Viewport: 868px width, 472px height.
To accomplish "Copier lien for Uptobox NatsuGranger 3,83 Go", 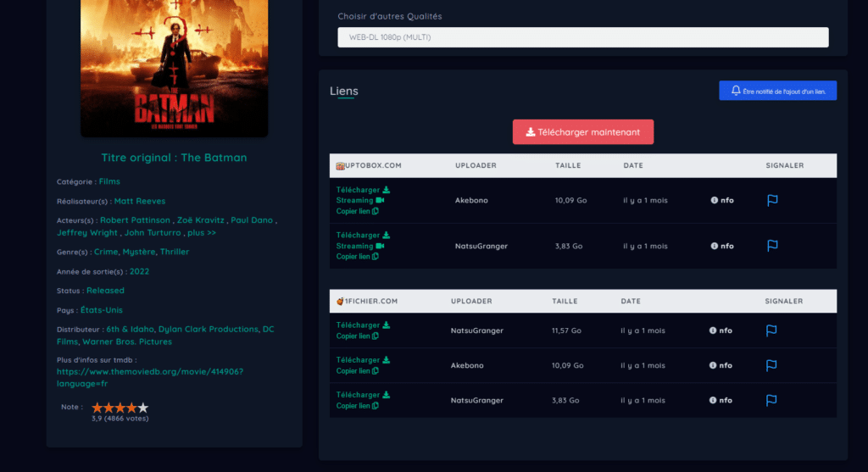I will tap(357, 257).
